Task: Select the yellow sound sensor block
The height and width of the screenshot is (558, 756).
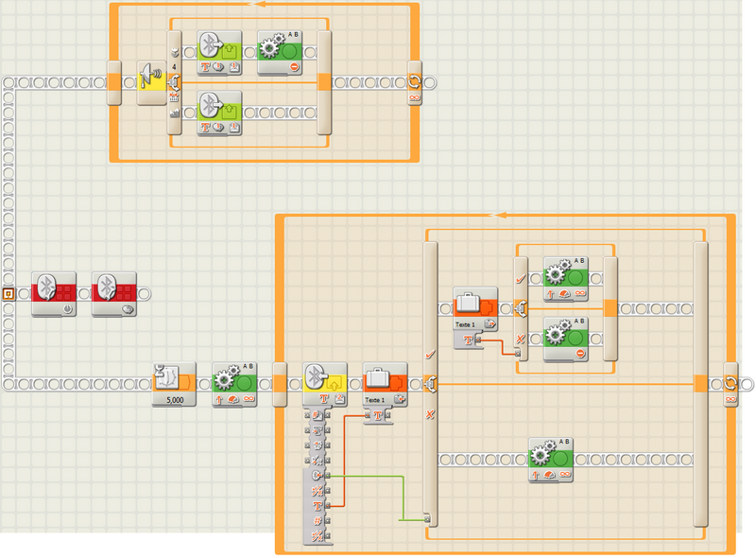Action: click(x=151, y=82)
